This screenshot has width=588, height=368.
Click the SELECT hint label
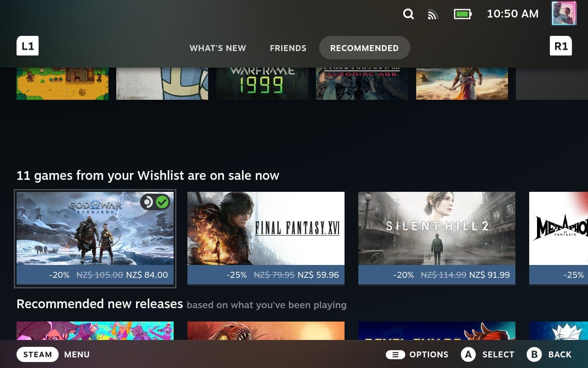(498, 355)
